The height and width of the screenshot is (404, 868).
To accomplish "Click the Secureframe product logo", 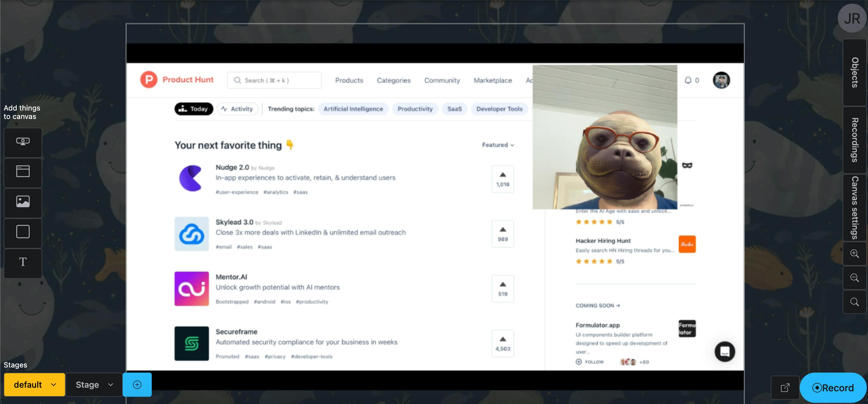I will (191, 343).
